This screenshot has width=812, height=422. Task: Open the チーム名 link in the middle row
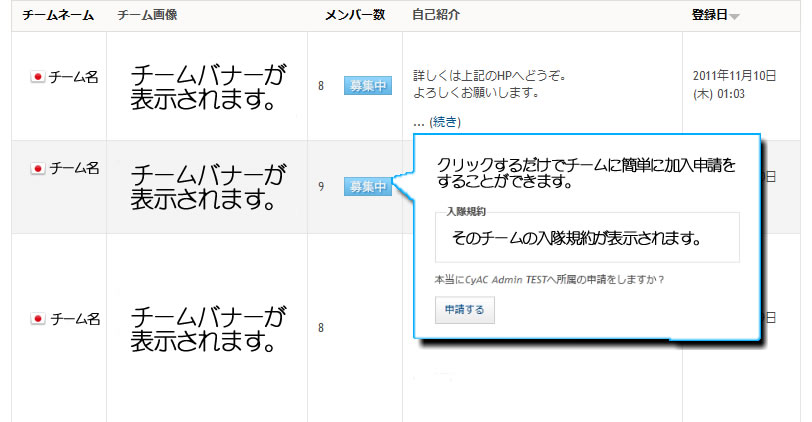[x=74, y=169]
